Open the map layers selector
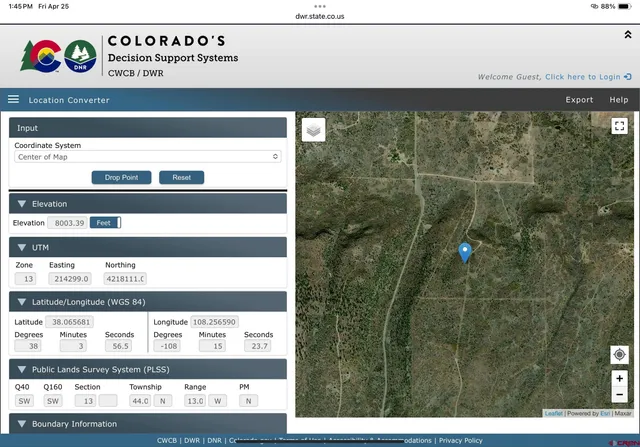 [313, 130]
